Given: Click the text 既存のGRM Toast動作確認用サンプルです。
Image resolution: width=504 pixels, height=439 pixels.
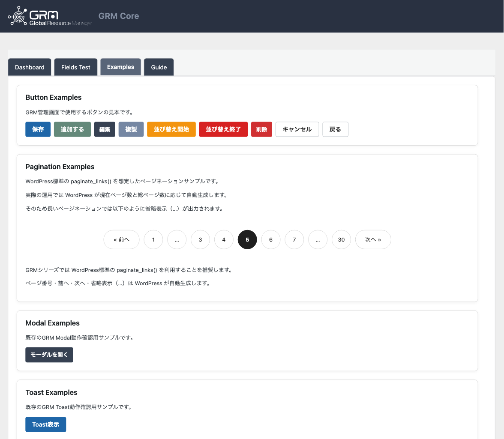Looking at the screenshot, I should (x=79, y=407).
